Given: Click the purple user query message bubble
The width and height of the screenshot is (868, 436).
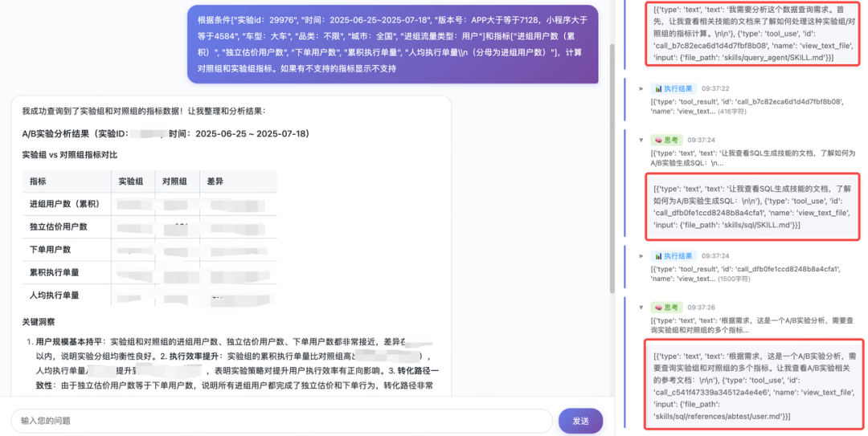Looking at the screenshot, I should coord(392,44).
